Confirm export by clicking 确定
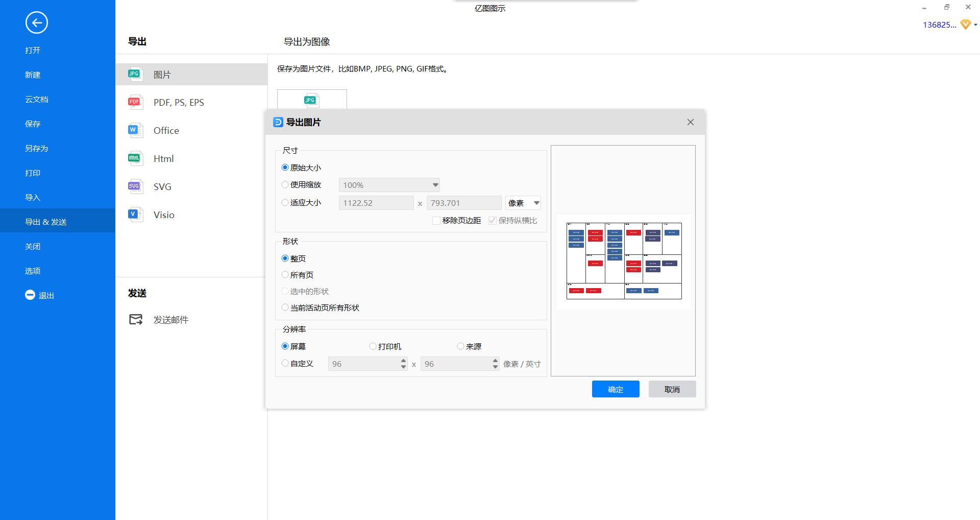The image size is (980, 520). point(615,389)
